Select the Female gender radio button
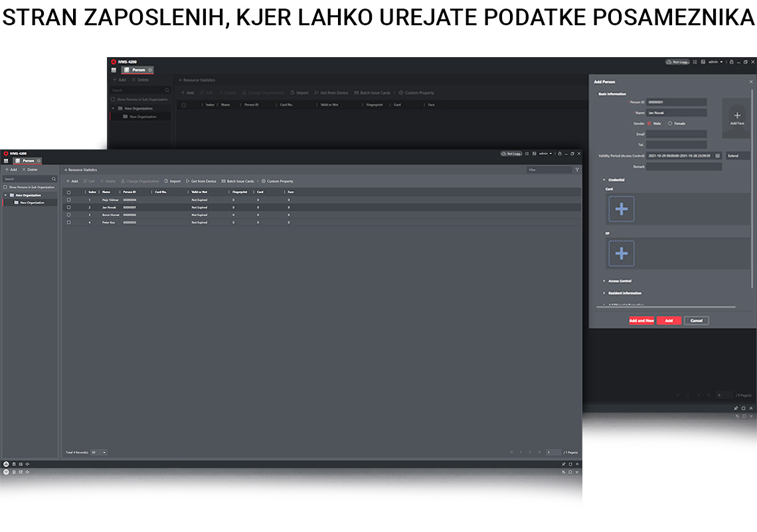 tap(670, 124)
